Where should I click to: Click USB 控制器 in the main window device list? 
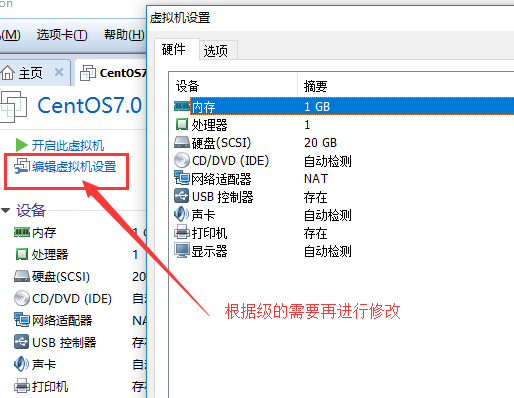tap(64, 342)
